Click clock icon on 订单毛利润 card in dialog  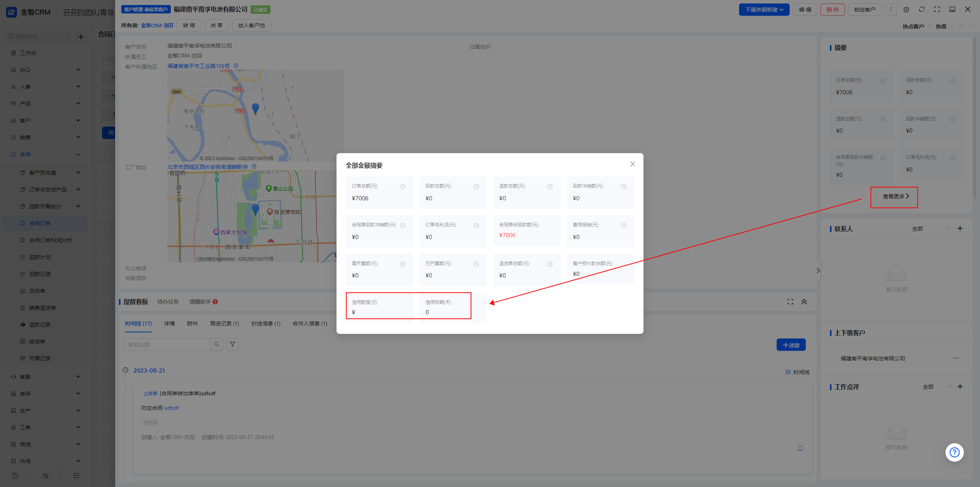(x=476, y=225)
